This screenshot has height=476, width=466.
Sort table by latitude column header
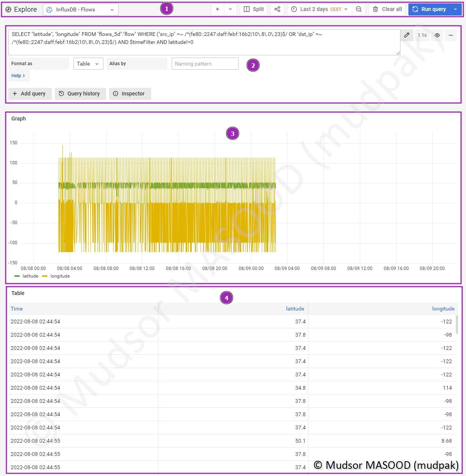295,309
